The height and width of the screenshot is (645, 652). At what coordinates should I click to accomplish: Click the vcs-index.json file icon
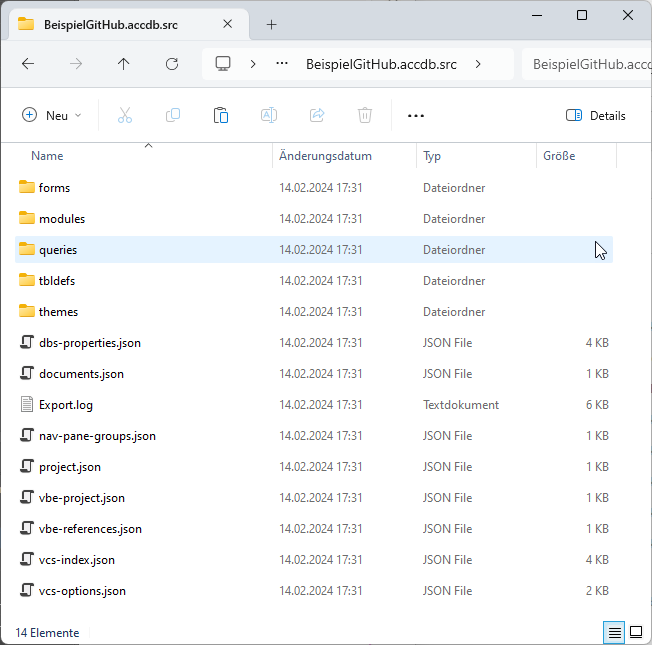click(27, 559)
